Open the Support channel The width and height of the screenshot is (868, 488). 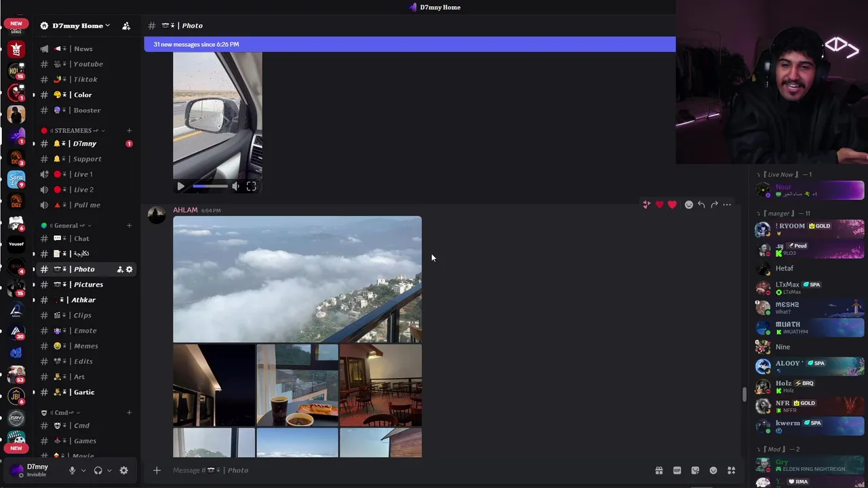click(x=87, y=159)
